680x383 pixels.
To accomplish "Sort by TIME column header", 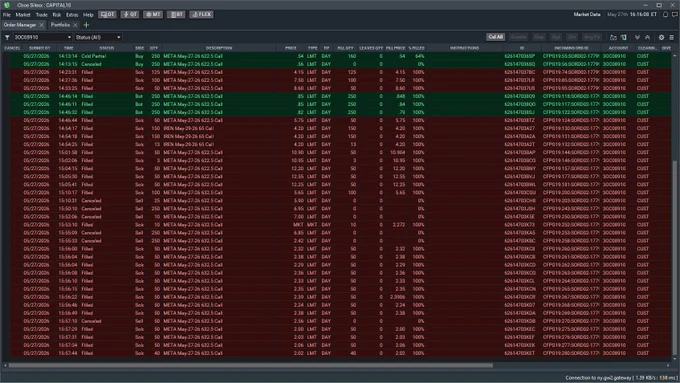I will point(69,48).
